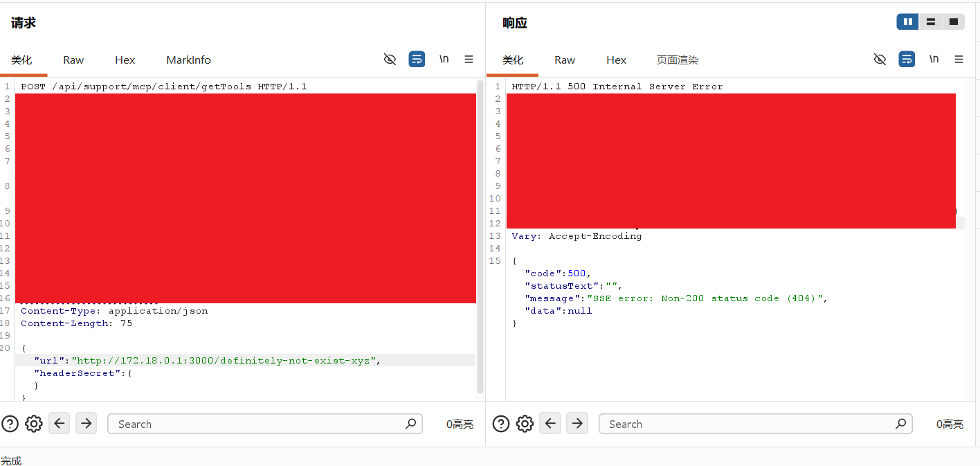Toggle \n display in request panel
Screen dimensions: 980x466
[x=444, y=60]
